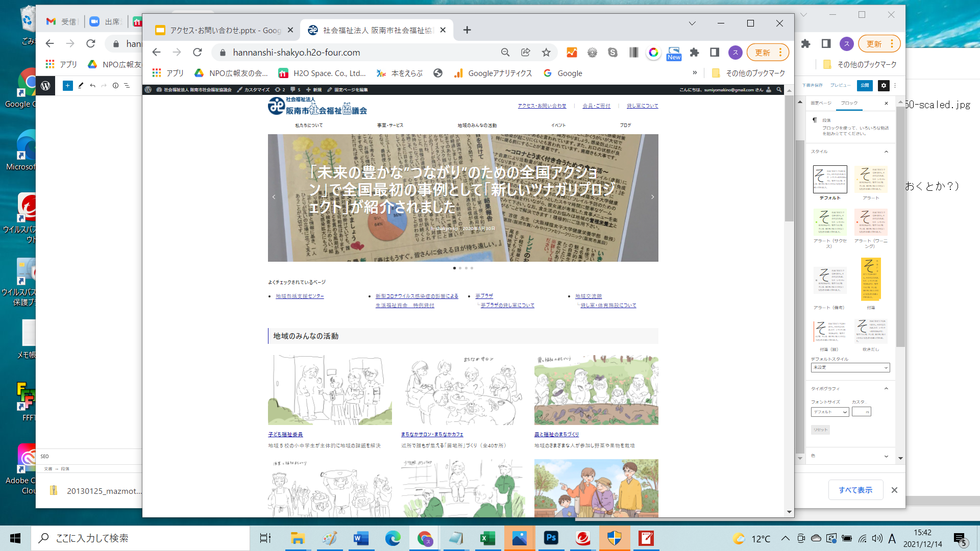Open the フォントサイズ dropdown
980x551 pixels.
pyautogui.click(x=830, y=412)
